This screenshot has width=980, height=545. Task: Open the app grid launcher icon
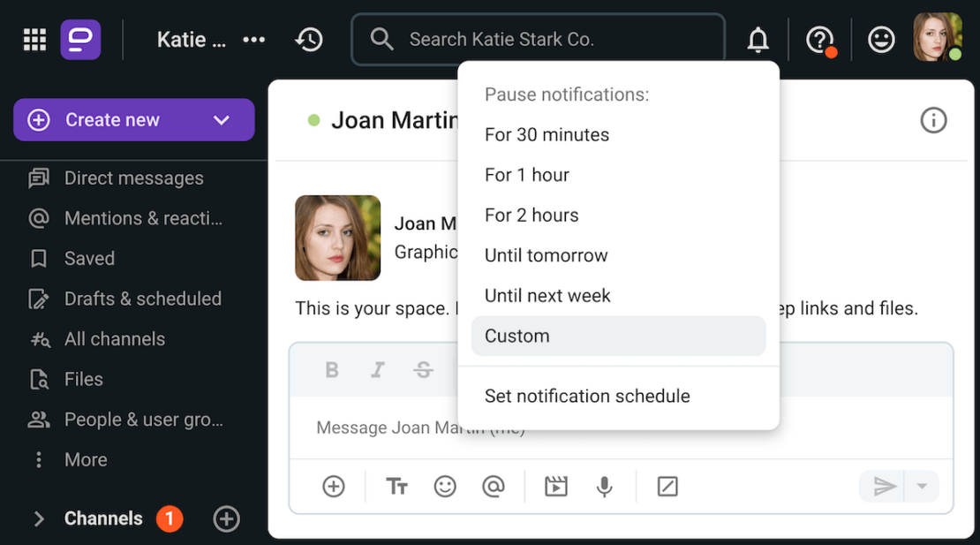tap(34, 40)
